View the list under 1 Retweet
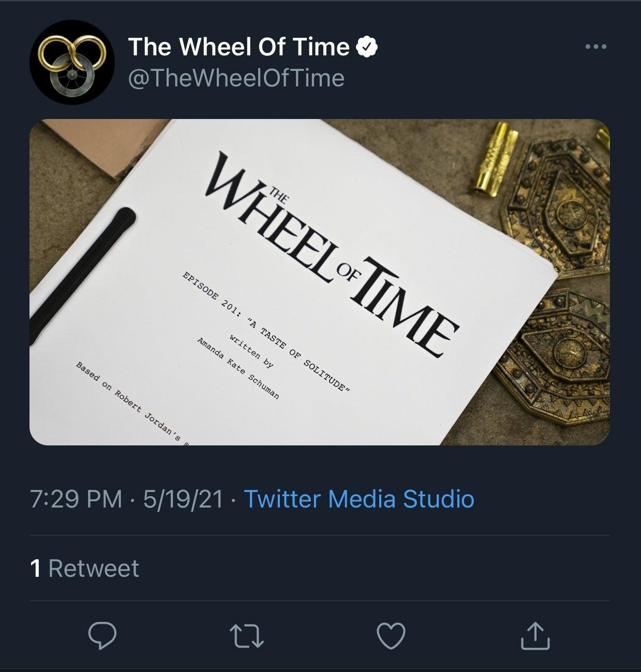The width and height of the screenshot is (641, 672). (85, 568)
